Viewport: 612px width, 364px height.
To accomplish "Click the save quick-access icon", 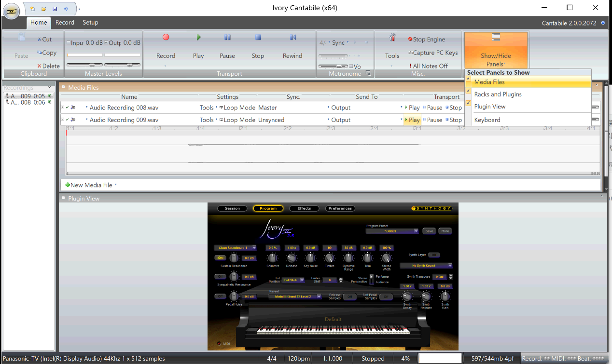I will [x=55, y=9].
